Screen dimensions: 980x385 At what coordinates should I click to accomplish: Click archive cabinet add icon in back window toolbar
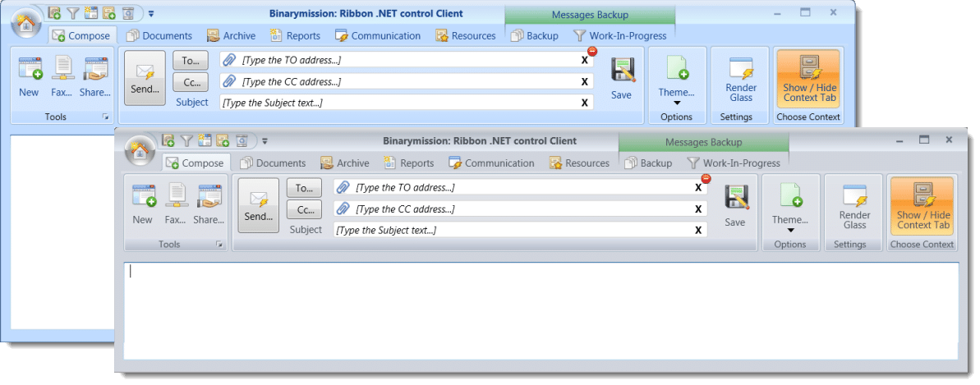[x=109, y=12]
